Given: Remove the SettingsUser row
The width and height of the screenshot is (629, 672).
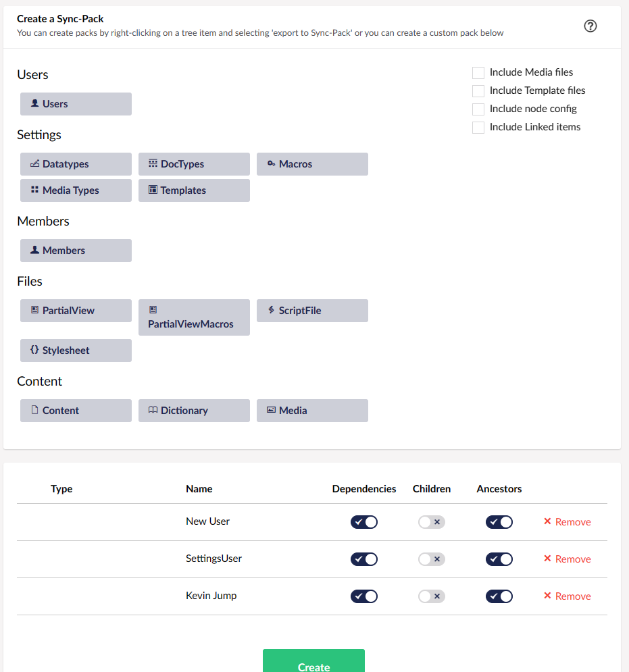Looking at the screenshot, I should click(x=568, y=559).
